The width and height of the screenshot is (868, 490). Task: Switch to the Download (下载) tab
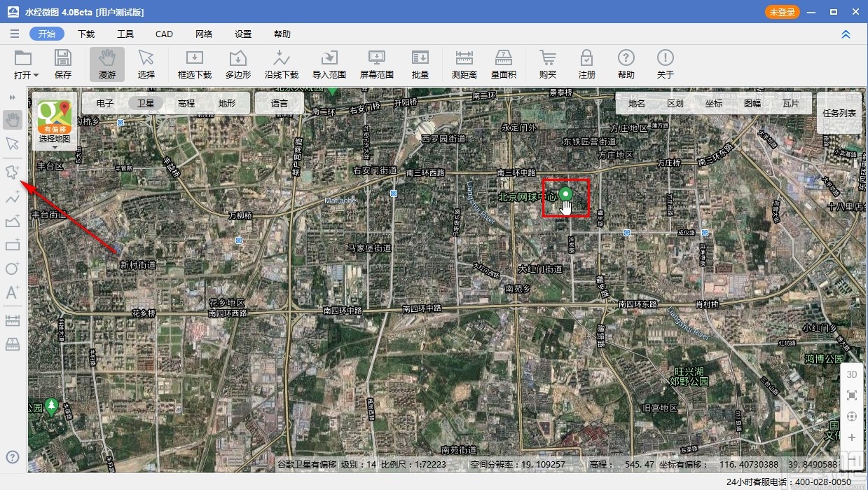click(86, 34)
